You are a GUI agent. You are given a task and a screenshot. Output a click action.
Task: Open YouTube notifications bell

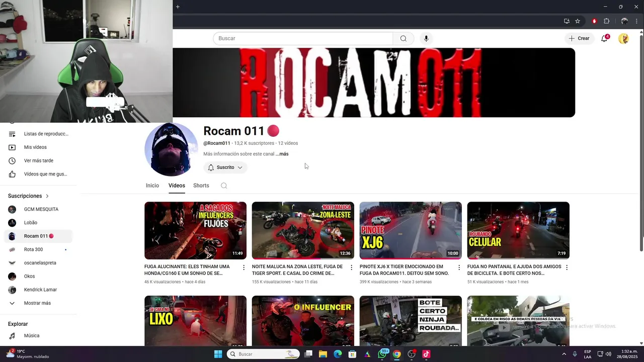(x=605, y=38)
